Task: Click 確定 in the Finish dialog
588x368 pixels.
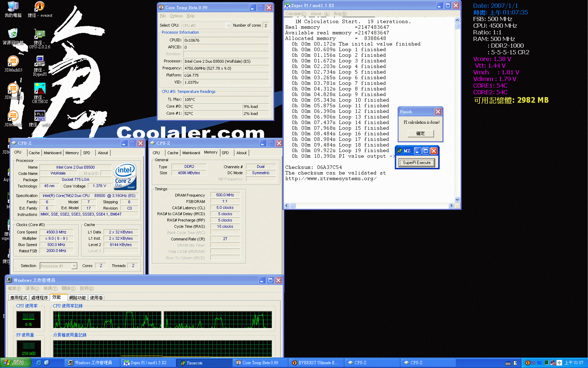Action: click(420, 134)
